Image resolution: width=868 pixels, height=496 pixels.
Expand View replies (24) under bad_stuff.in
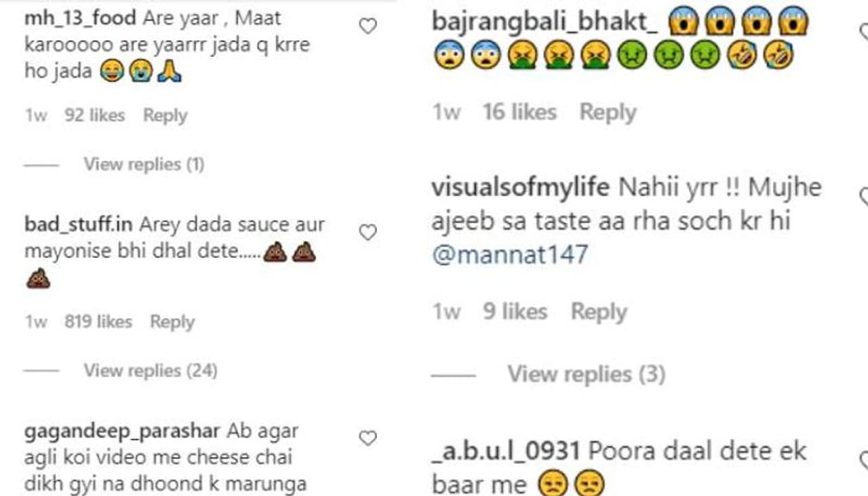[150, 370]
